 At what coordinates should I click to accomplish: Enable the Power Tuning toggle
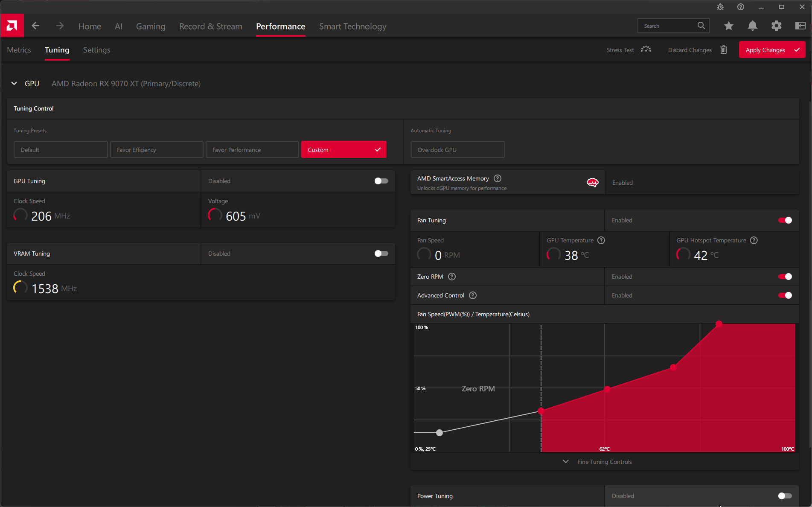tap(785, 496)
